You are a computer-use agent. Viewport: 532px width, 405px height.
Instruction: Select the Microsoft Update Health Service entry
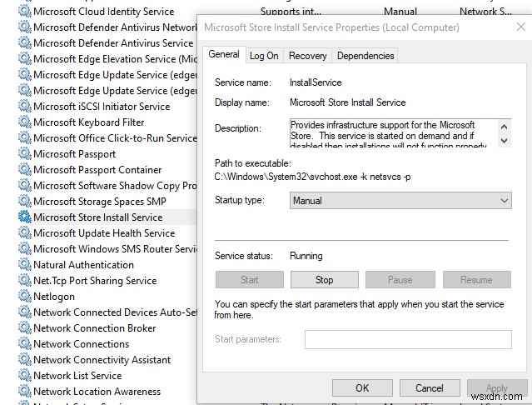pos(104,233)
